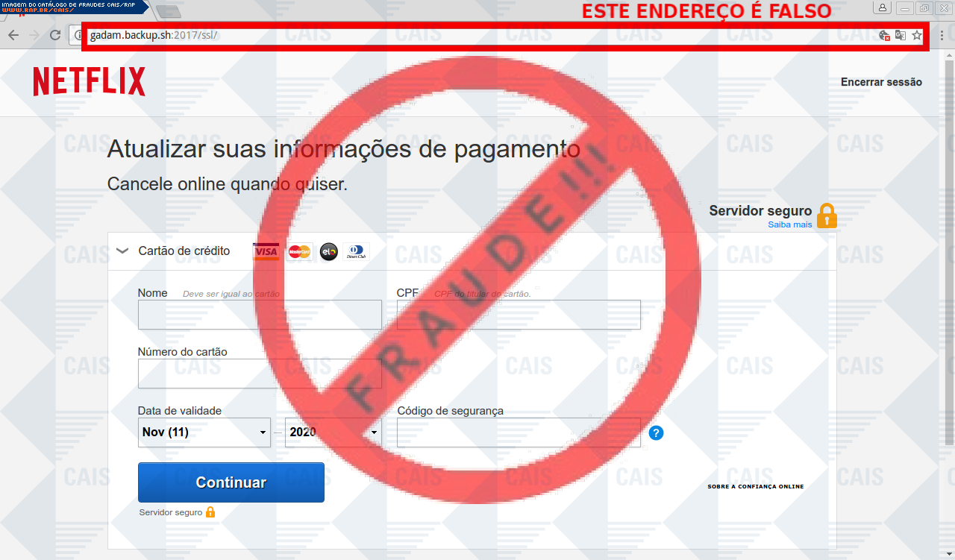The image size is (955, 560).
Task: Open a new browser tab
Action: pyautogui.click(x=169, y=11)
